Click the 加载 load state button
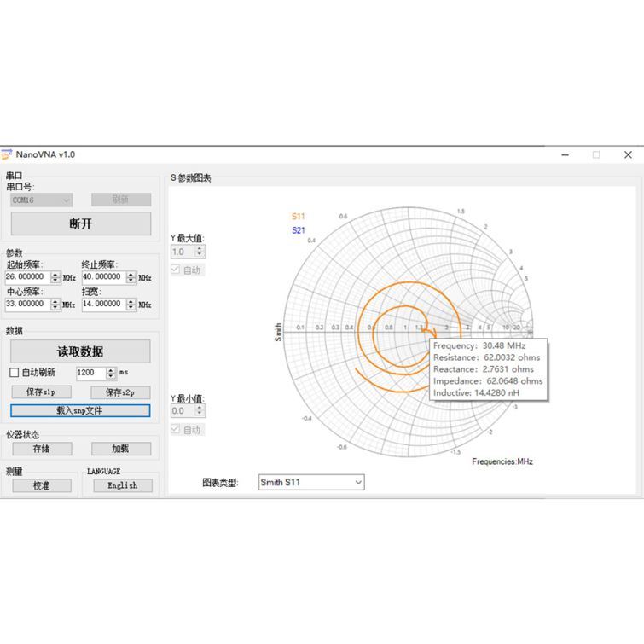Screen dimensions: 644x644 pyautogui.click(x=121, y=449)
